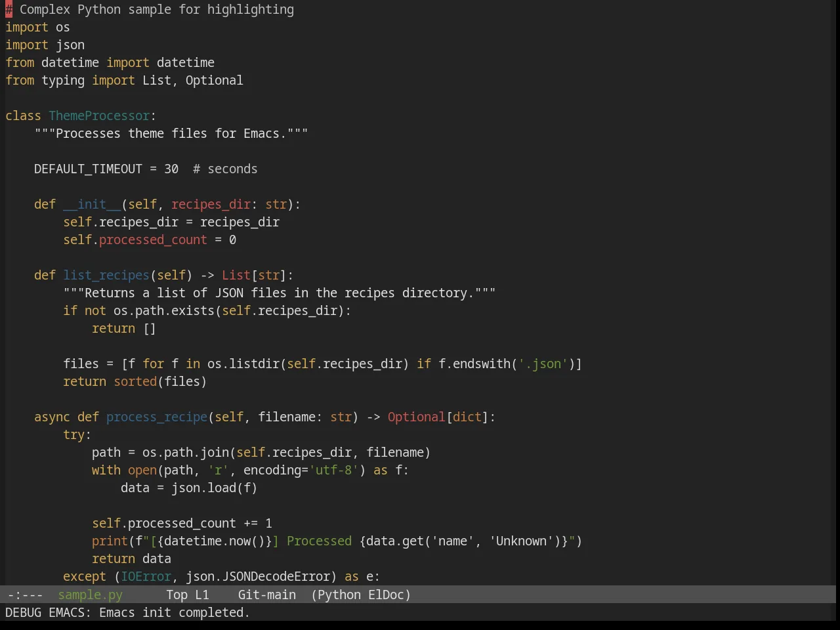Click the sample.py buffer name in mode line
The width and height of the screenshot is (840, 630).
tap(90, 595)
